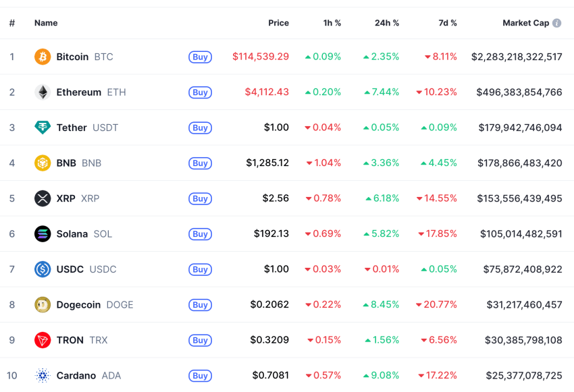Click the Bitcoin BTC coin logo
The width and height of the screenshot is (574, 392).
43,57
